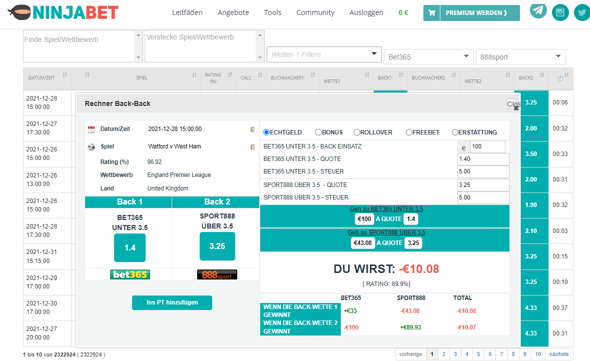Sort by RATING (%) column
Image resolution: width=590 pixels, height=361 pixels.
(230, 75)
